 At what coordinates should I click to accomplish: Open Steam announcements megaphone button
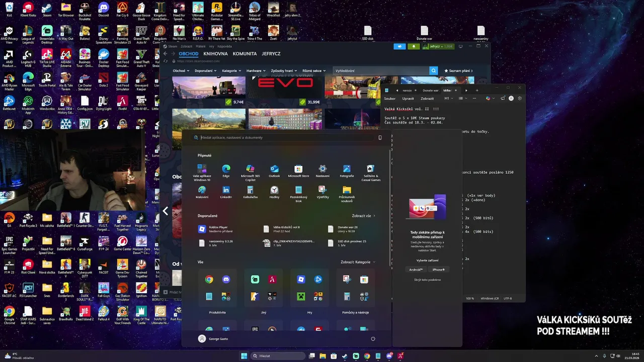[x=399, y=46]
